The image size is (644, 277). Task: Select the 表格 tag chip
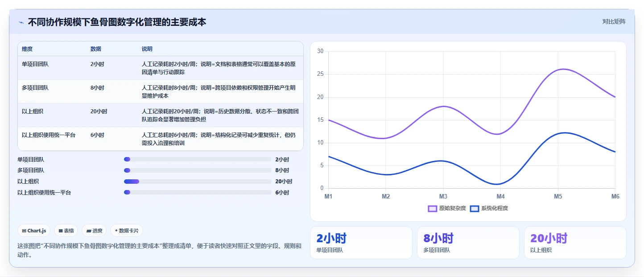click(66, 231)
